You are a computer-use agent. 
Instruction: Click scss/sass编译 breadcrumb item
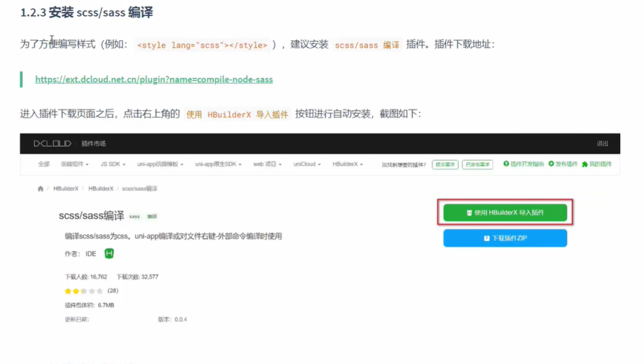pyautogui.click(x=140, y=189)
